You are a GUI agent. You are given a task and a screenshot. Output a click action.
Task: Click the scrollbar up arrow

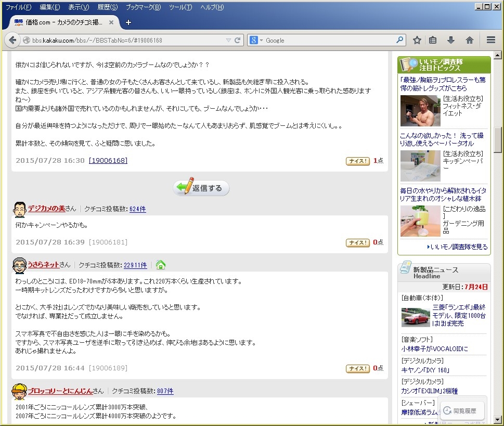pyautogui.click(x=498, y=55)
